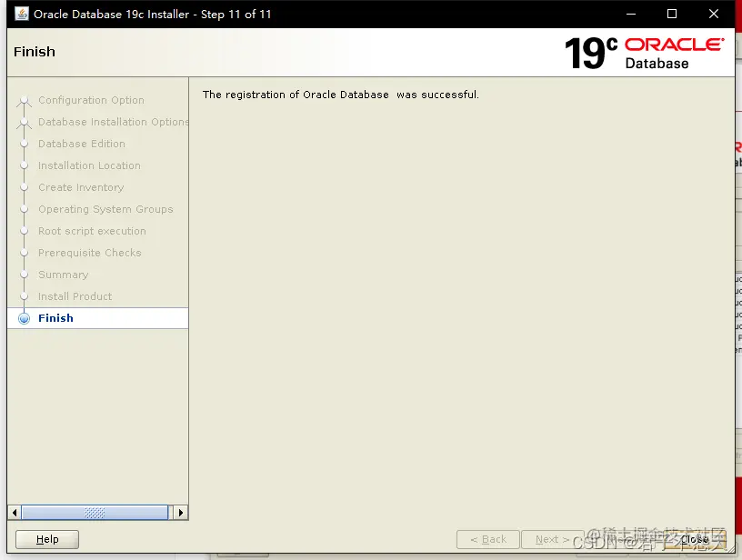Click the disabled Back button
The image size is (742, 560).
[x=488, y=539]
